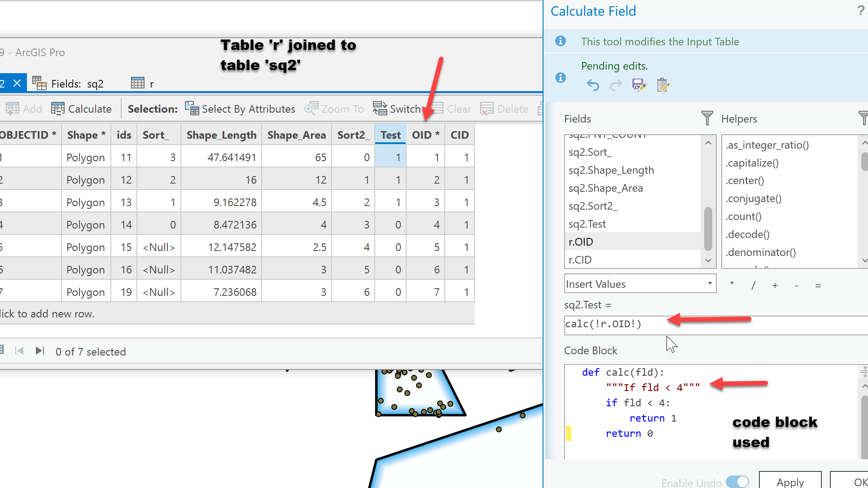Click Select By Attributes button
868x488 pixels.
click(x=240, y=109)
